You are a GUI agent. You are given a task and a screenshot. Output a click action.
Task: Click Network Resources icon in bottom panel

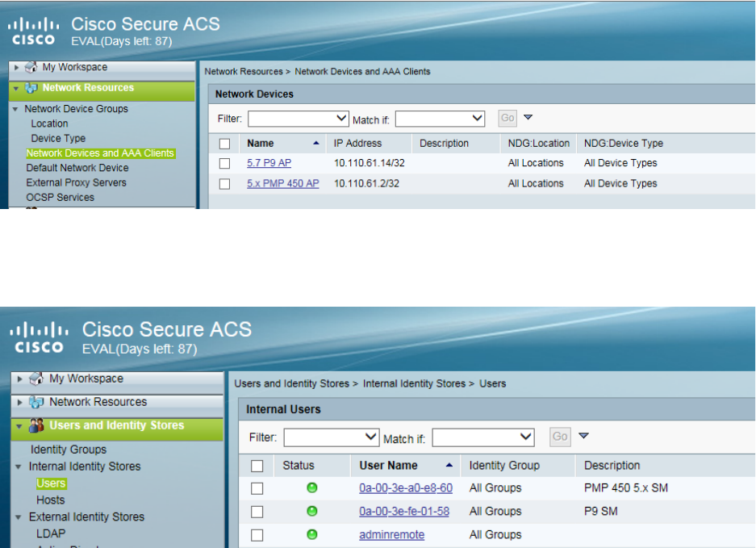pyautogui.click(x=36, y=402)
